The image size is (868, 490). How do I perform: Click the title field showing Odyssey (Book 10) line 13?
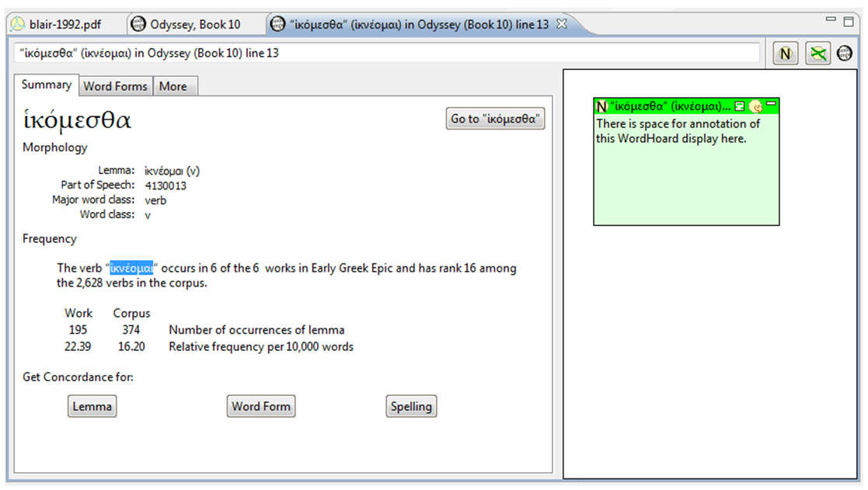[387, 53]
